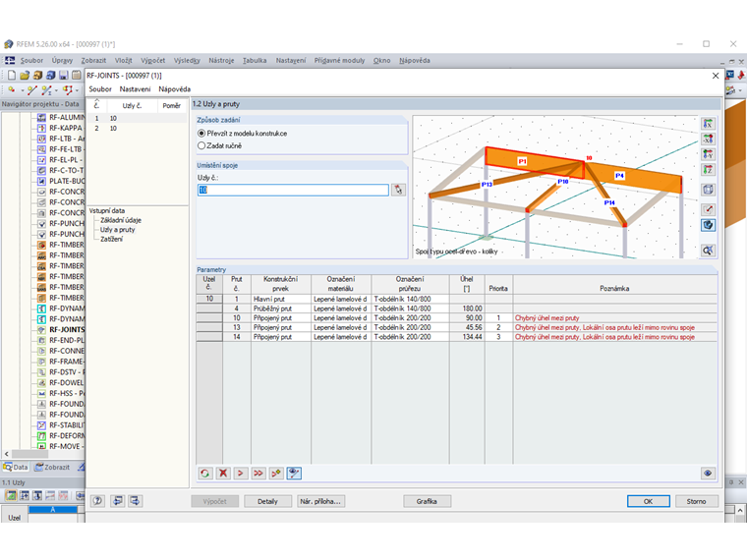
Task: Click angle value 45.56 in table
Action: tap(467, 327)
